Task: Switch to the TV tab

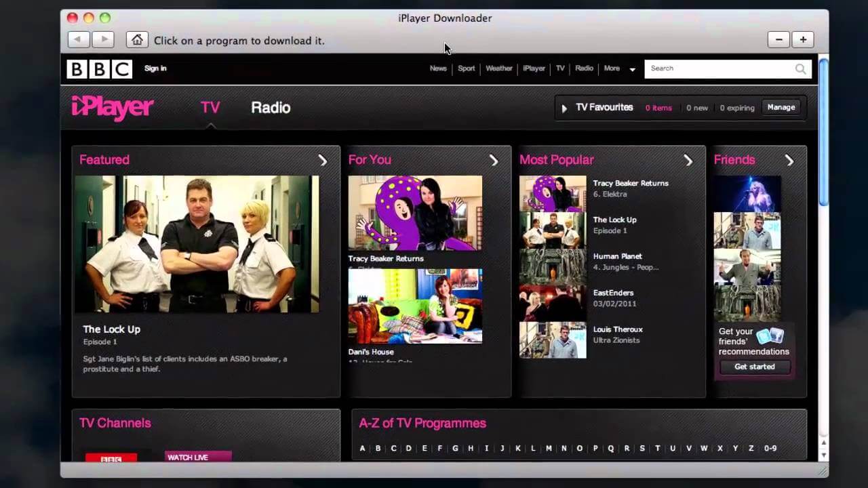Action: click(210, 107)
